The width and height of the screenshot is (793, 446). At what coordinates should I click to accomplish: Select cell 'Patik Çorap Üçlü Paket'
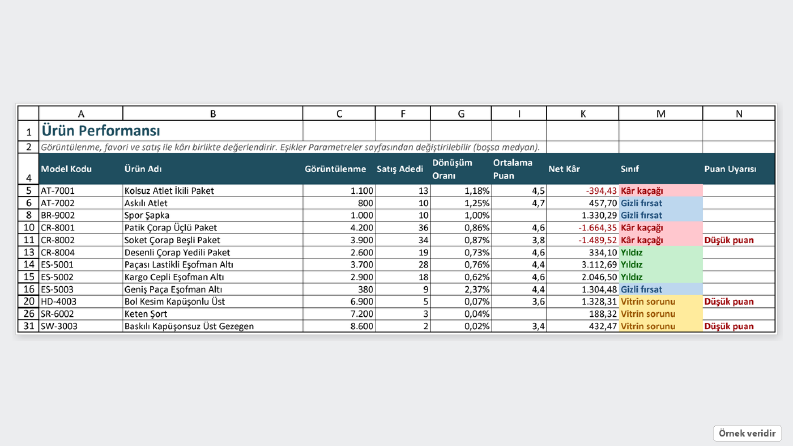[x=213, y=228]
